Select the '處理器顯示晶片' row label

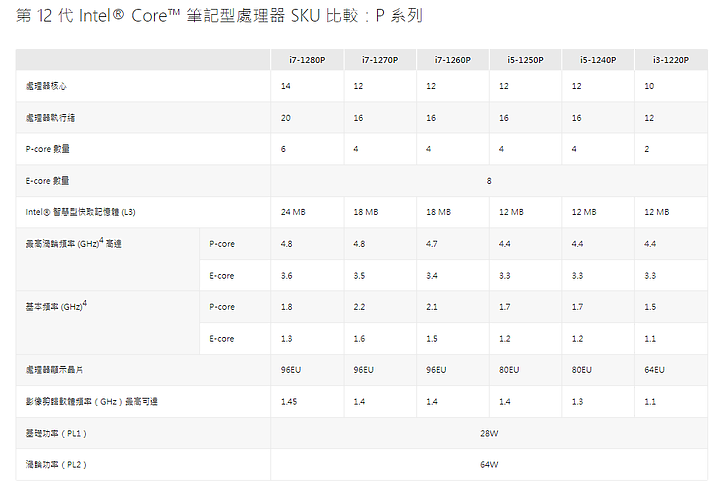54,370
